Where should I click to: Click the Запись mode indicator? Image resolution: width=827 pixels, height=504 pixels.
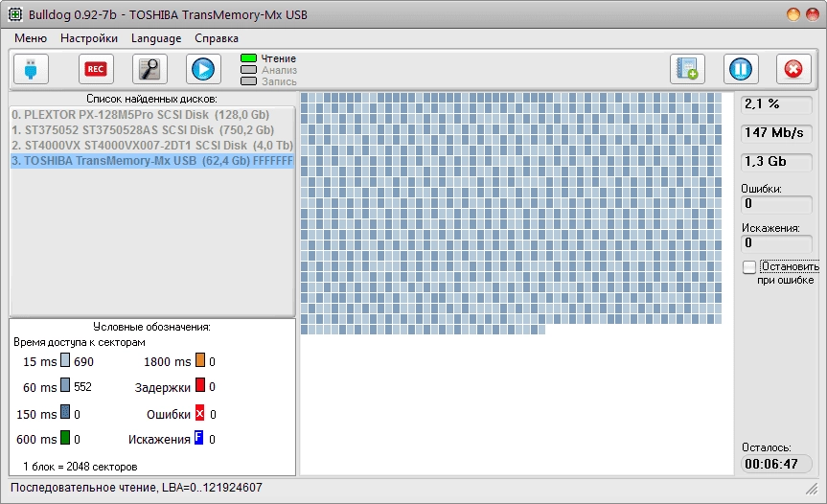(x=248, y=81)
